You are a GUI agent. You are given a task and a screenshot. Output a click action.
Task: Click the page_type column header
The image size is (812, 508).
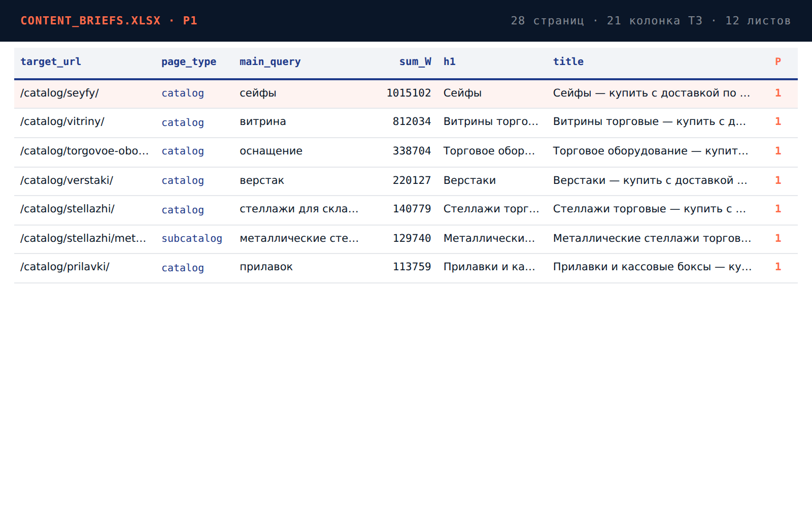click(x=189, y=62)
